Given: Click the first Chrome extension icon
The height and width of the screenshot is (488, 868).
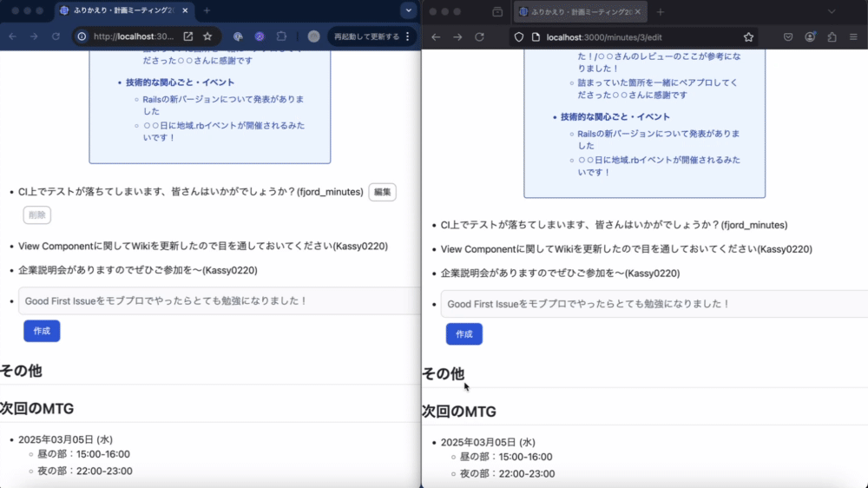Looking at the screenshot, I should pos(238,36).
